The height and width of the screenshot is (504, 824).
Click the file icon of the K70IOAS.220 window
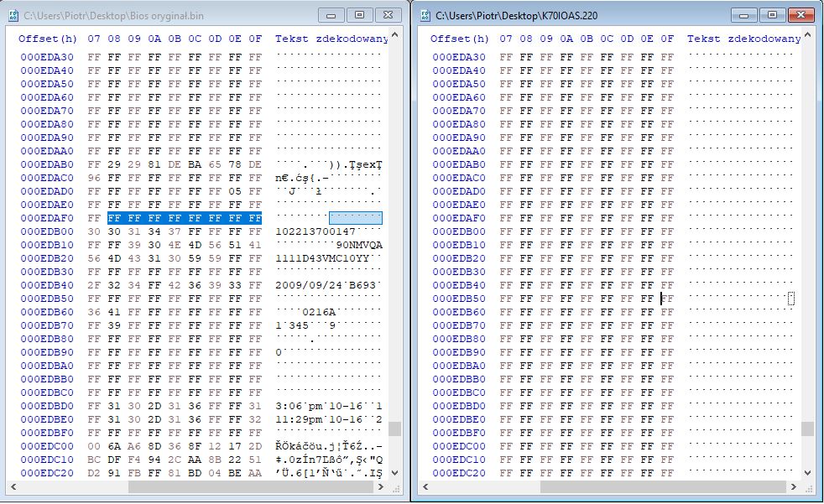pyautogui.click(x=425, y=16)
